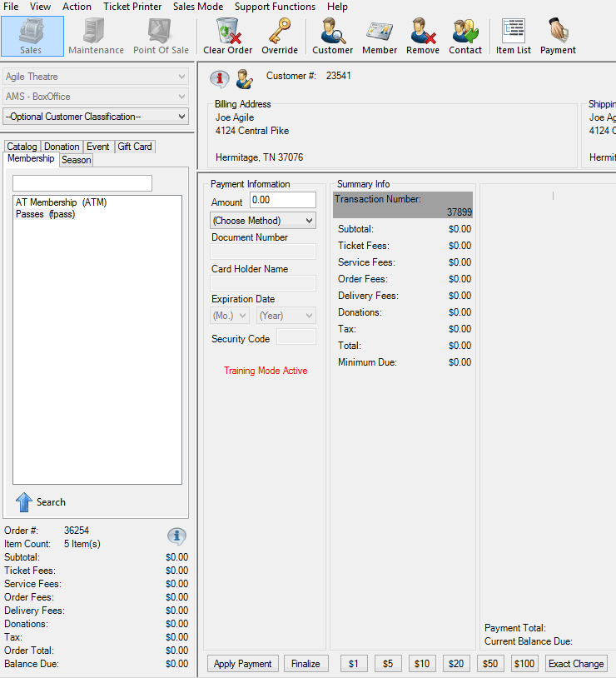This screenshot has height=678, width=616.
Task: Click the Transaction Number row
Action: 403,205
